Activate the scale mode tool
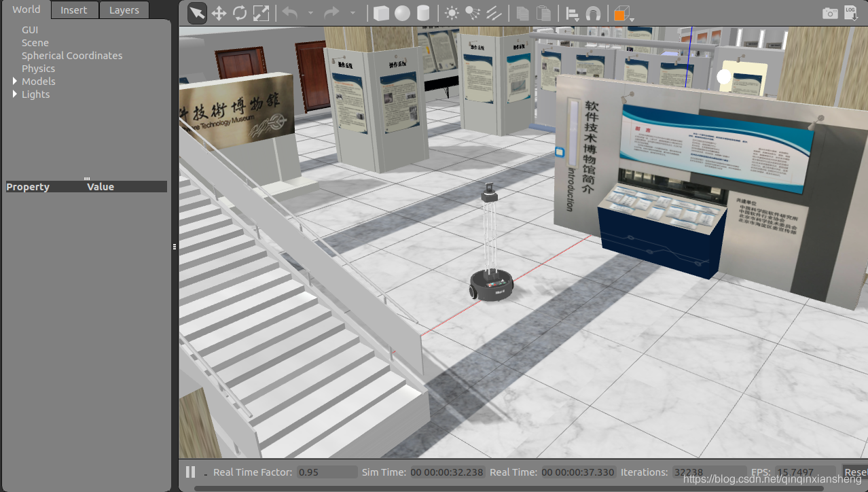The height and width of the screenshot is (492, 868). coord(261,14)
